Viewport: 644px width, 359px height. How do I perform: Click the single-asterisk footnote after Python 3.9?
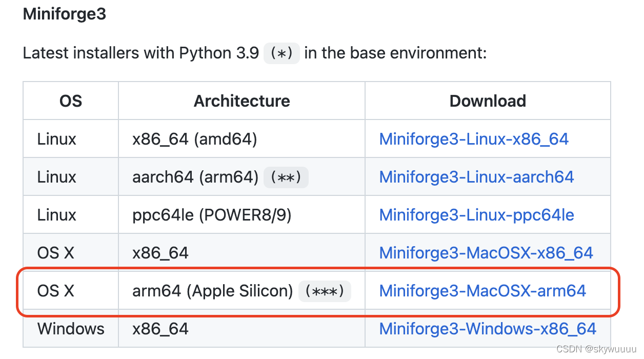pyautogui.click(x=281, y=53)
